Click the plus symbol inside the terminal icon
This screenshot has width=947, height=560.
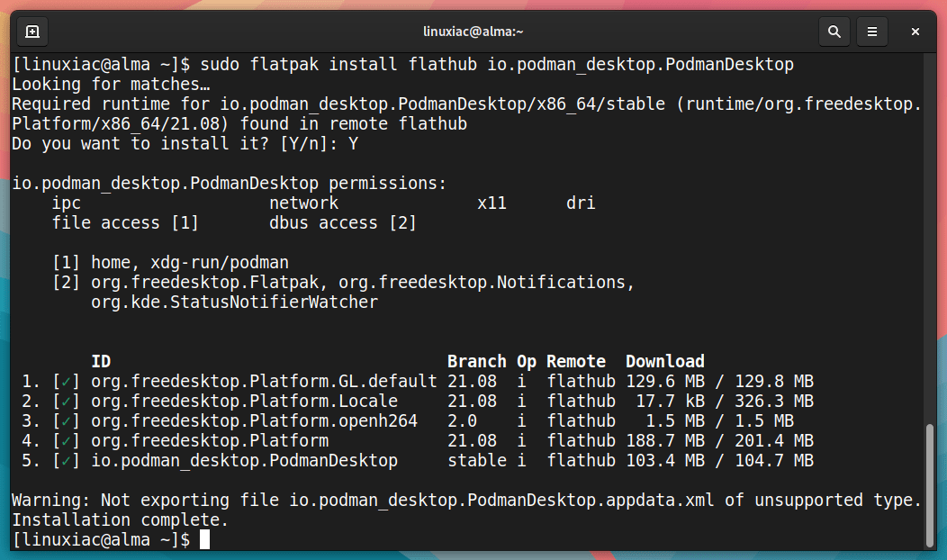point(32,31)
